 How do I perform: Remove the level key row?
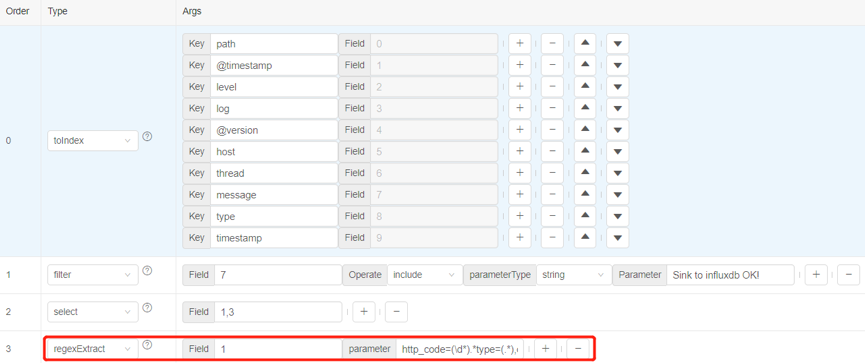[552, 87]
